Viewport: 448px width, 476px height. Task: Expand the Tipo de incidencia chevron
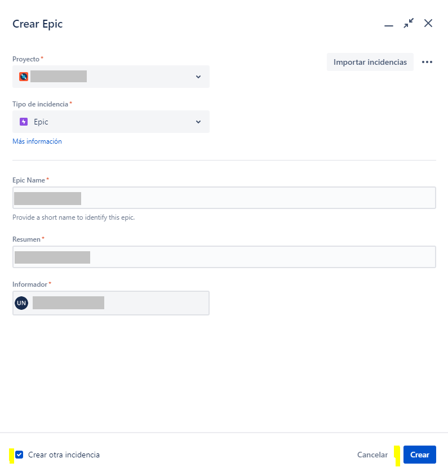(198, 122)
